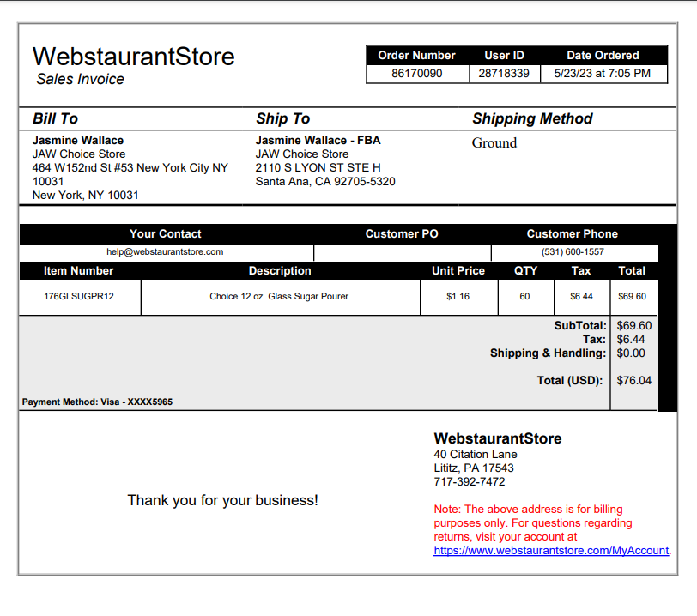Click the grand total $76.04
Image resolution: width=697 pixels, height=616 pixels.
[633, 381]
